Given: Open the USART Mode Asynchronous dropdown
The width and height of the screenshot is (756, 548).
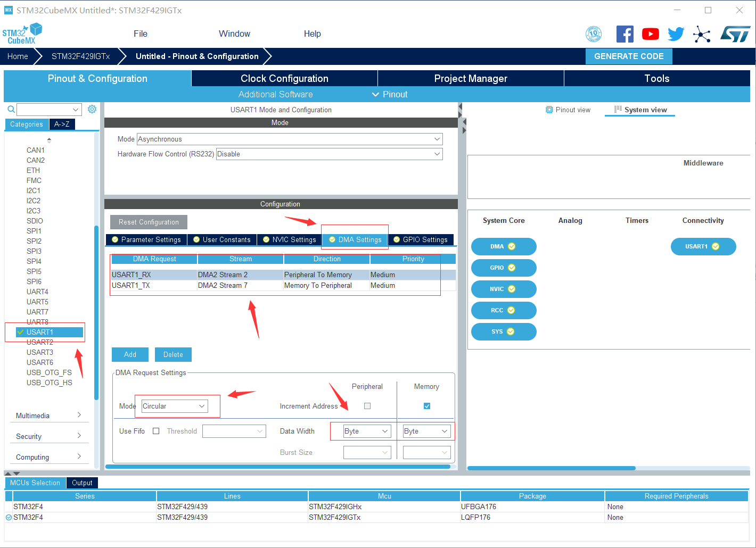Looking at the screenshot, I should point(290,139).
